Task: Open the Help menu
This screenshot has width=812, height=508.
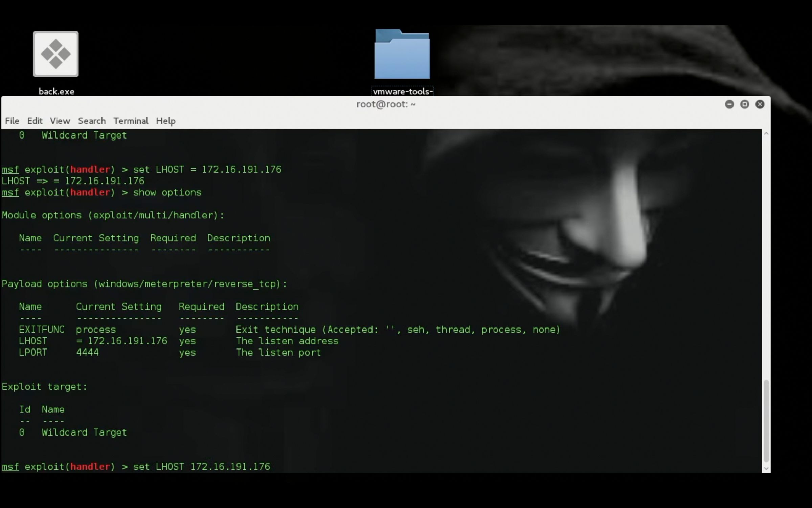Action: click(165, 121)
